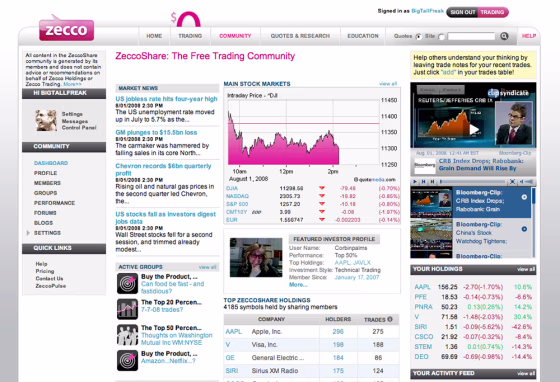Open The Top 50 Percent group icon

127,335
